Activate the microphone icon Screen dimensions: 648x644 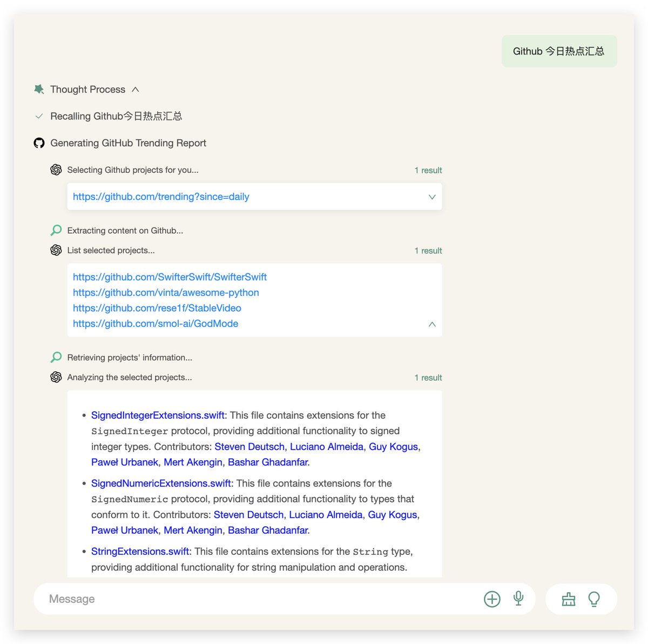(x=518, y=599)
